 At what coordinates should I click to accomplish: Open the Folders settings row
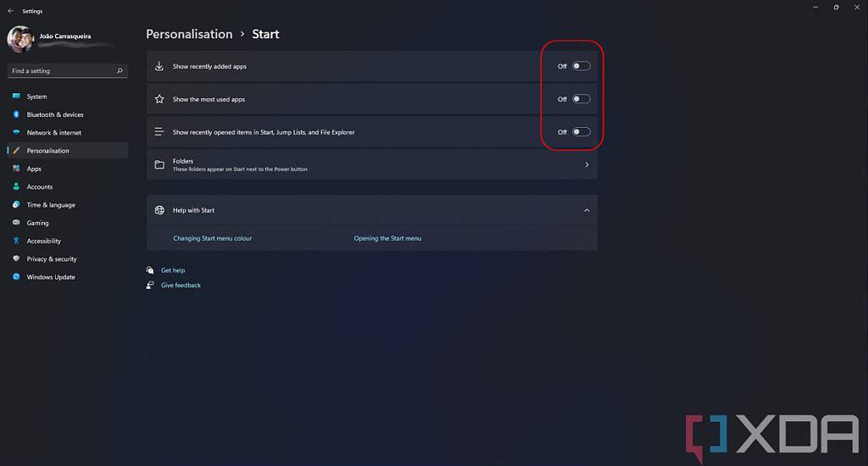point(372,165)
